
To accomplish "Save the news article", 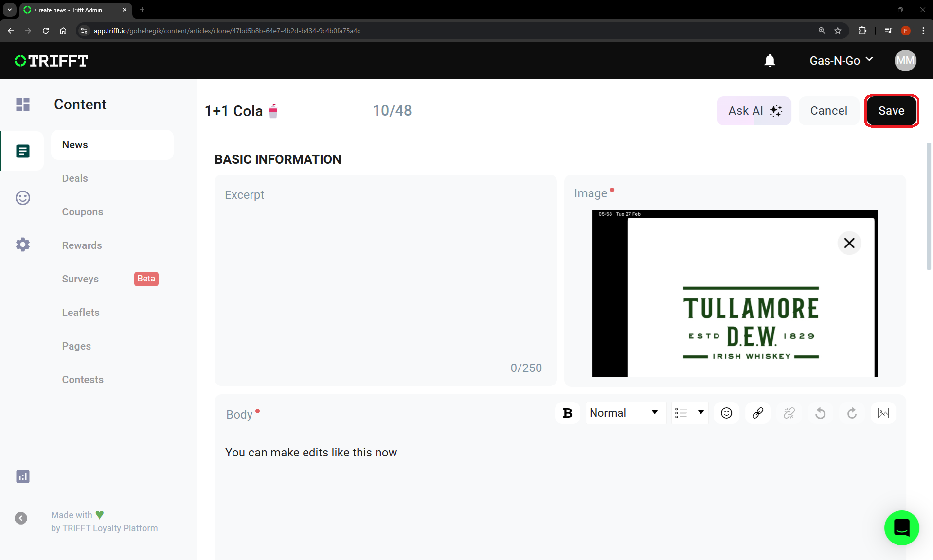I will coord(891,111).
